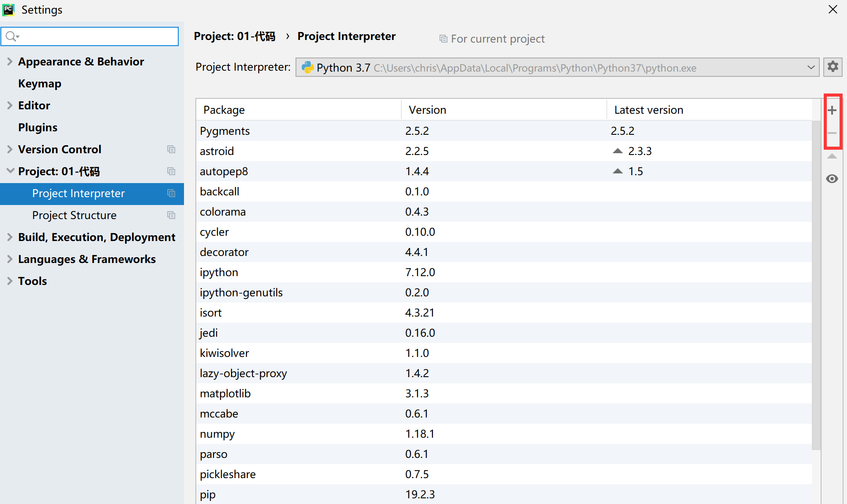The height and width of the screenshot is (504, 847).
Task: Click the project-level icon next to Project Structure
Action: (x=171, y=215)
